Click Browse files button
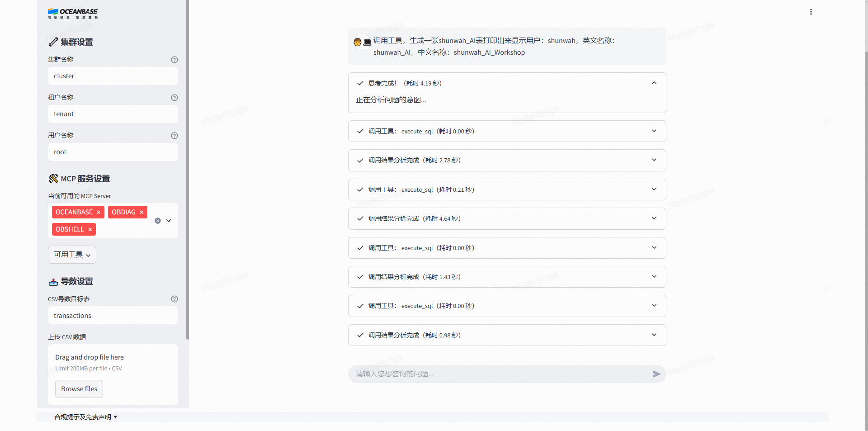Screen dimensions: 868x431 point(79,389)
